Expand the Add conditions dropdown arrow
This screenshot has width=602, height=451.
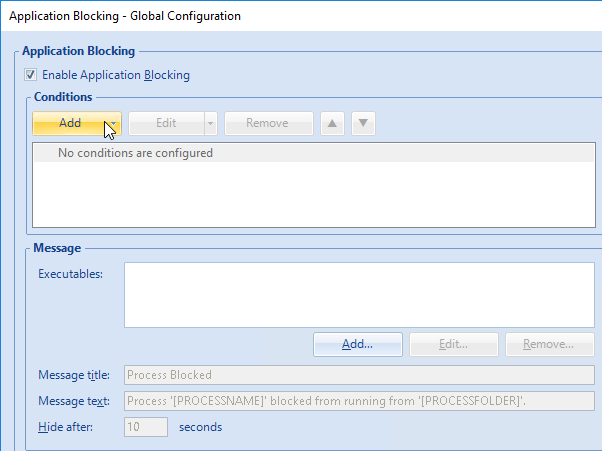114,123
